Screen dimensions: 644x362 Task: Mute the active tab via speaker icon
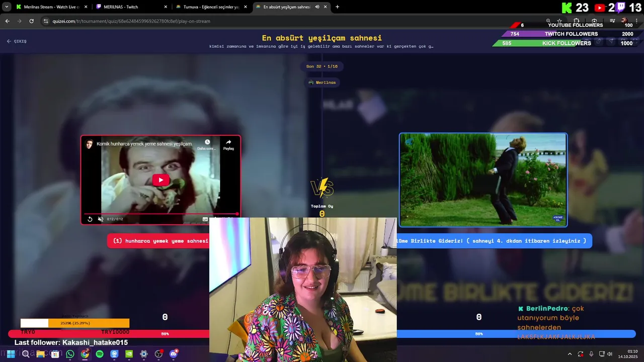[317, 7]
